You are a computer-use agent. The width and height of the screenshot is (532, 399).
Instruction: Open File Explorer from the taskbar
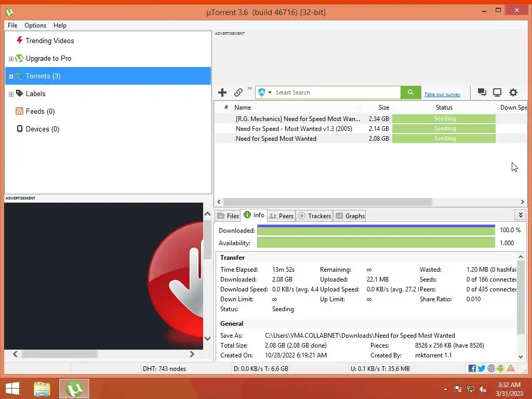[42, 389]
